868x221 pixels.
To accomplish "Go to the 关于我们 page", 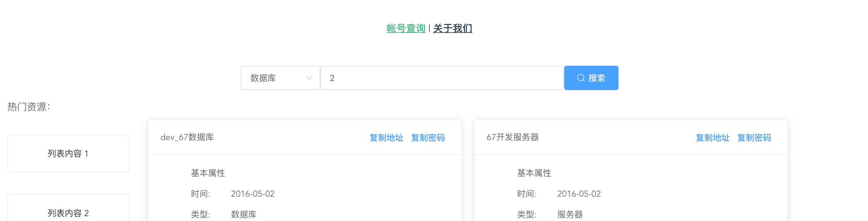I will 453,28.
